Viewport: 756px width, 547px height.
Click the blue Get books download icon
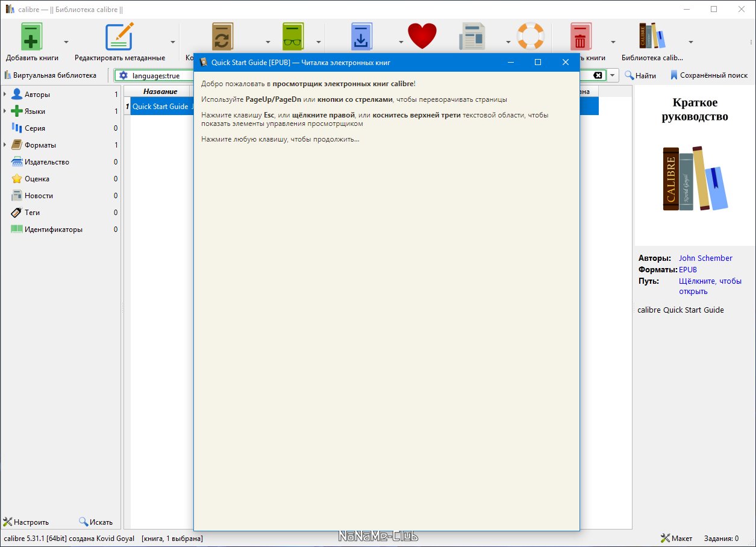click(362, 37)
